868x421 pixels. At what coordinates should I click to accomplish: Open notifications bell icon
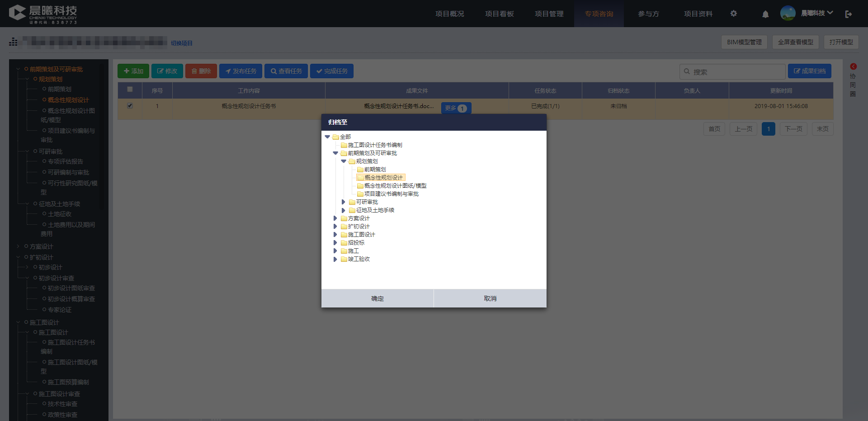[x=765, y=14]
